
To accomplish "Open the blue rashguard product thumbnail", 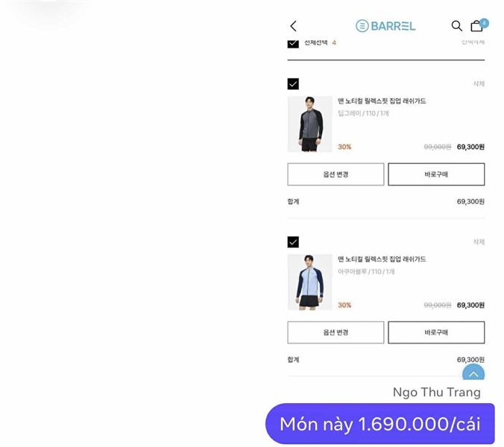I will click(x=310, y=282).
